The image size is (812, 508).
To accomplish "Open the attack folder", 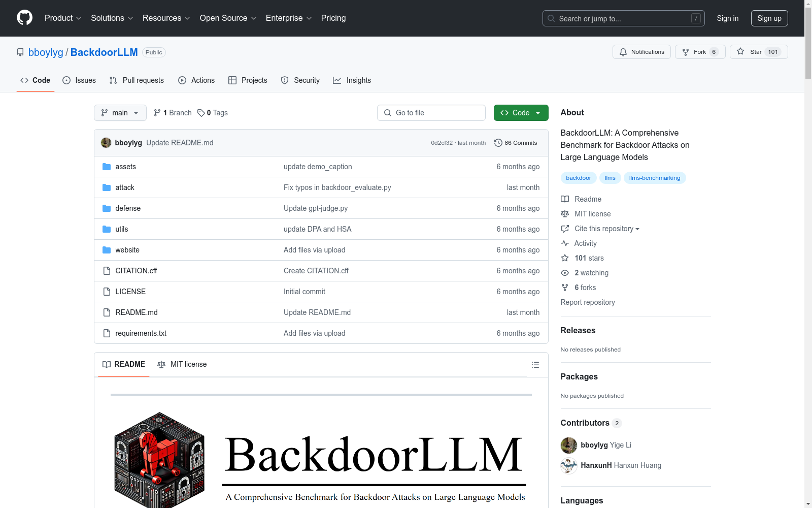I will (125, 187).
